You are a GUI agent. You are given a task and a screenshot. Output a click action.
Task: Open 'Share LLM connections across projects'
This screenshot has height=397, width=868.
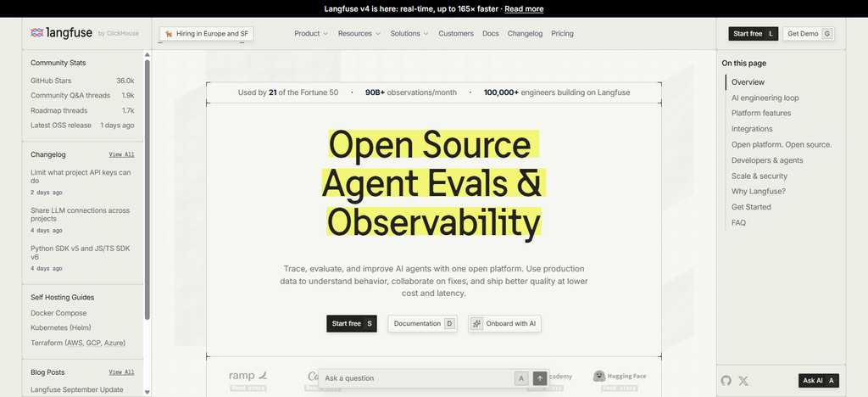pyautogui.click(x=81, y=215)
